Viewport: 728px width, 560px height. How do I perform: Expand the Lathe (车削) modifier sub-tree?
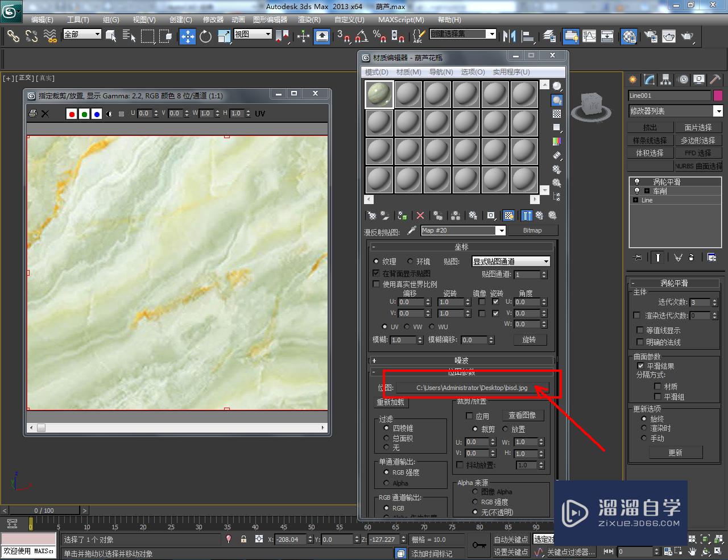coord(647,191)
